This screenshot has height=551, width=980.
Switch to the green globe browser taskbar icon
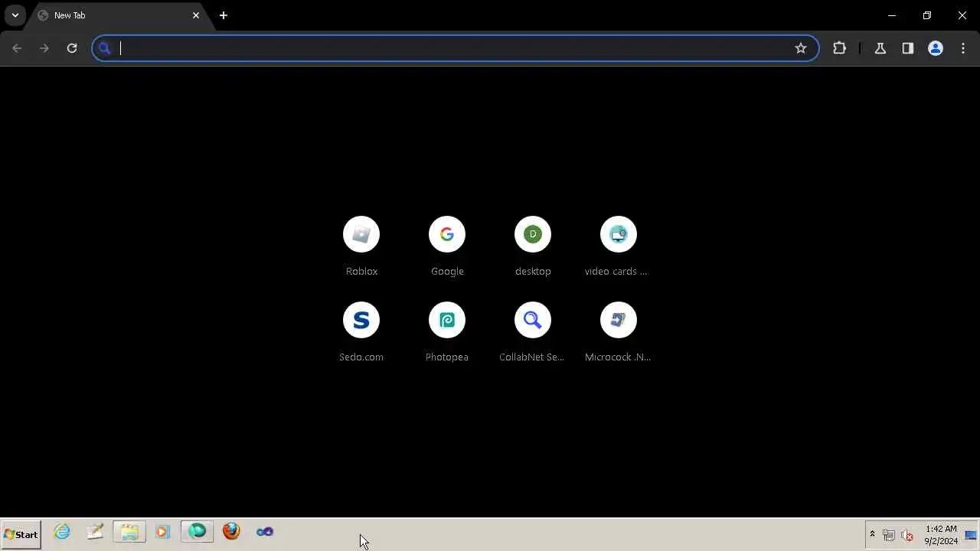click(197, 532)
